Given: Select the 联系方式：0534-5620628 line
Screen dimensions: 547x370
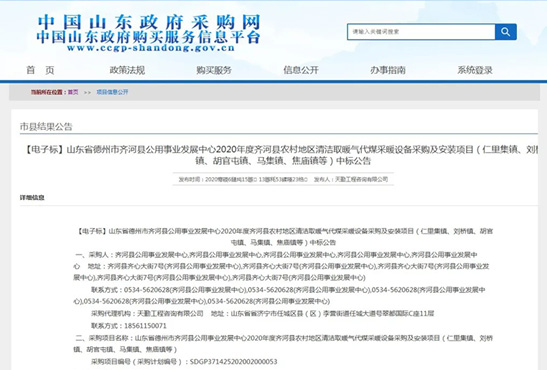Looking at the screenshot, I should pos(279,295).
